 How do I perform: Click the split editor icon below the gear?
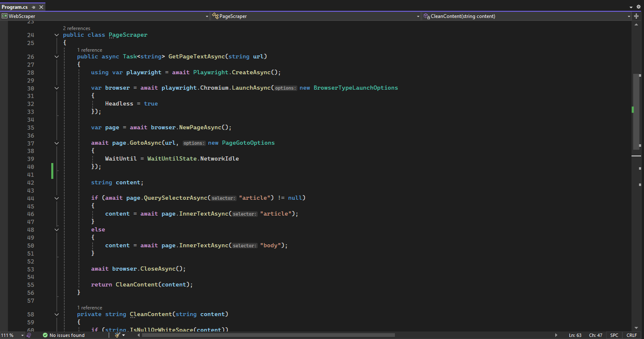(636, 16)
